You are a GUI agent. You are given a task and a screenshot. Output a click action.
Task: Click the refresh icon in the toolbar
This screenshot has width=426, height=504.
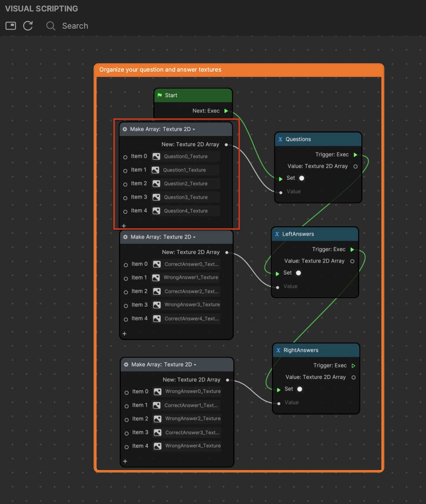(28, 26)
